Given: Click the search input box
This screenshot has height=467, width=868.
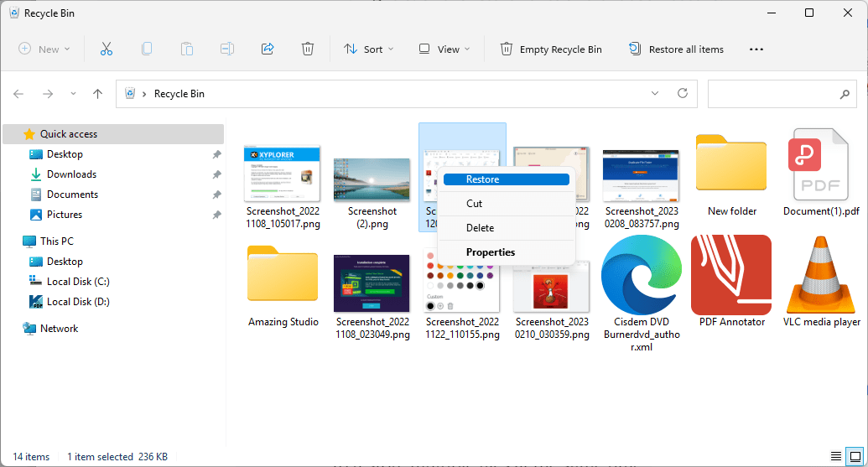Looking at the screenshot, I should pos(772,93).
